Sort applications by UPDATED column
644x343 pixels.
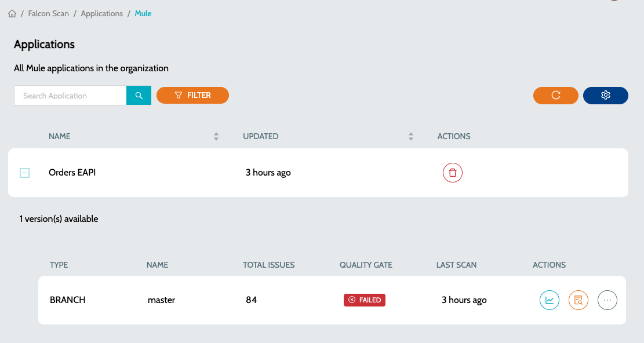[x=411, y=137]
